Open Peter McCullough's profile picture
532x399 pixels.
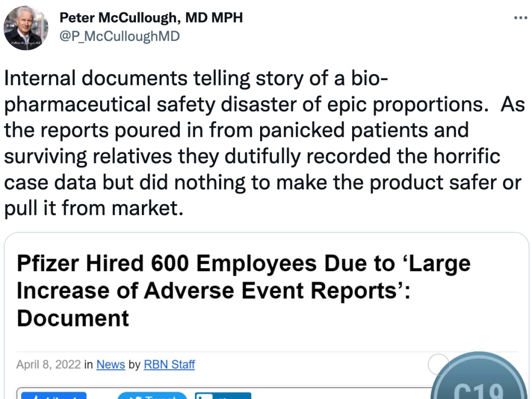pyautogui.click(x=26, y=29)
